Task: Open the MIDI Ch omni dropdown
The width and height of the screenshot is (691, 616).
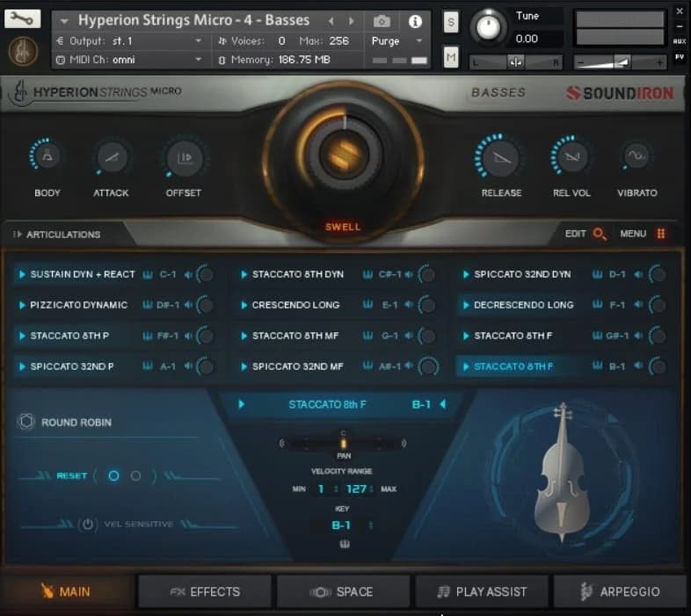Action: pos(129,60)
